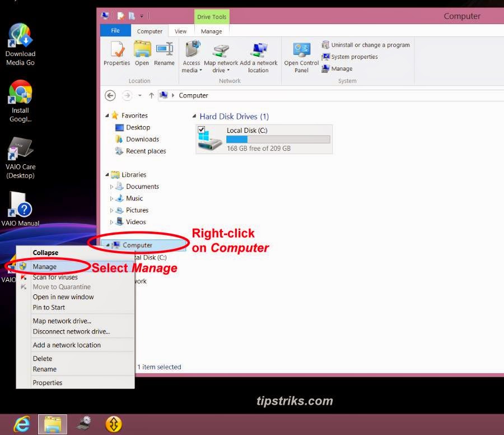
Task: Select Recent places in Favorites
Action: coord(141,151)
